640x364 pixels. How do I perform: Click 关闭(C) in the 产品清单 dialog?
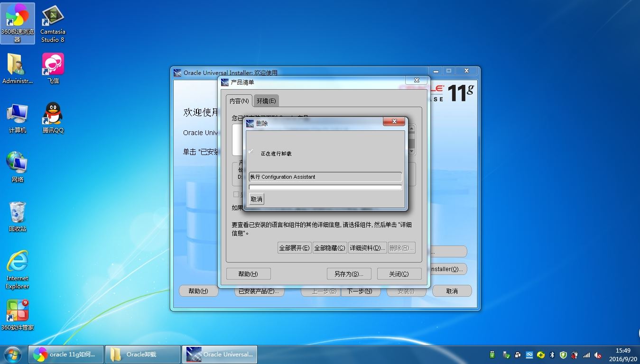[399, 274]
